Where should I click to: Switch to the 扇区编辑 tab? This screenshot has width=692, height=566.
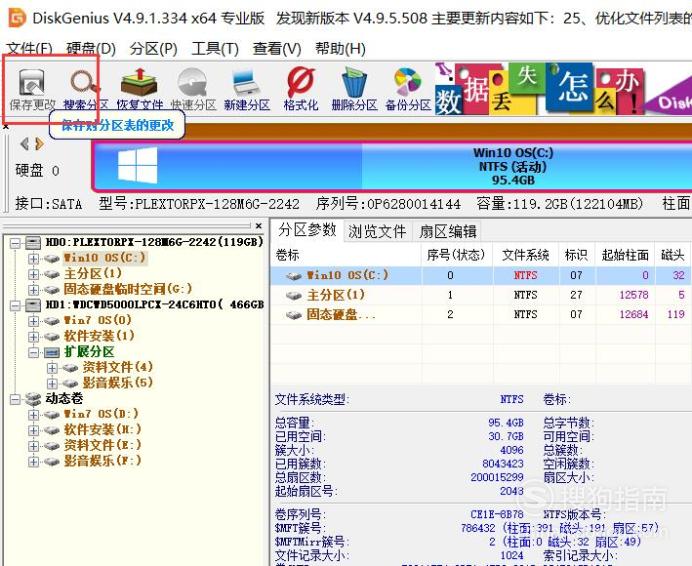pos(448,231)
